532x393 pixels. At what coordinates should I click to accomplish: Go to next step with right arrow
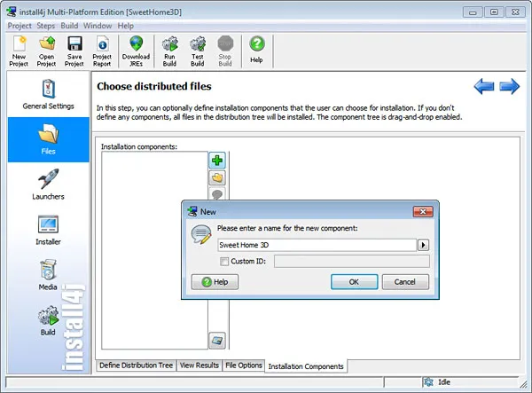[x=510, y=86]
